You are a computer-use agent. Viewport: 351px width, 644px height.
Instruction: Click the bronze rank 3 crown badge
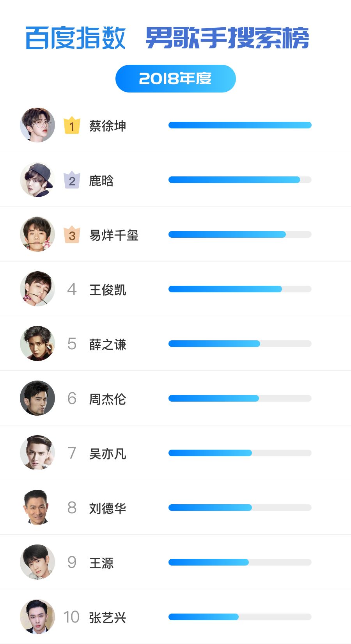coord(72,235)
